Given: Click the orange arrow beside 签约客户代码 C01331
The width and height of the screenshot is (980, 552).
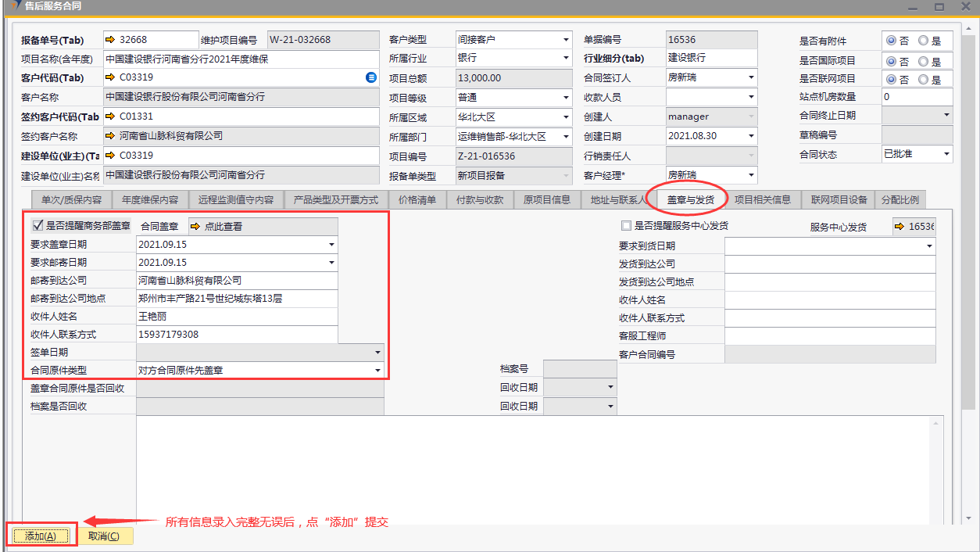Looking at the screenshot, I should [110, 116].
